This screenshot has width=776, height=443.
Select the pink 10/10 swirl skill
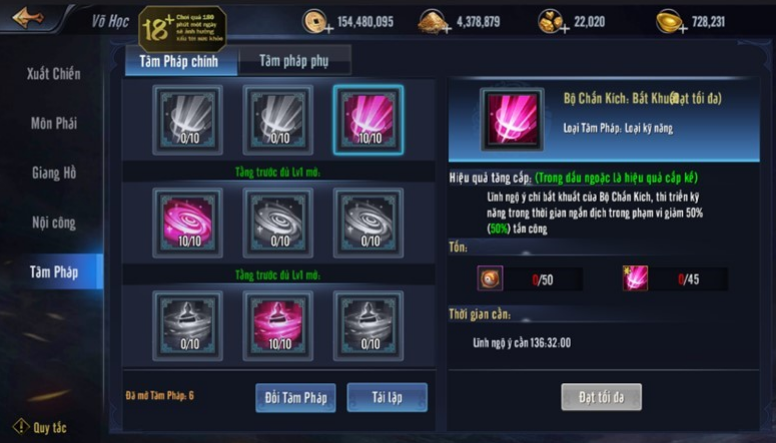188,223
